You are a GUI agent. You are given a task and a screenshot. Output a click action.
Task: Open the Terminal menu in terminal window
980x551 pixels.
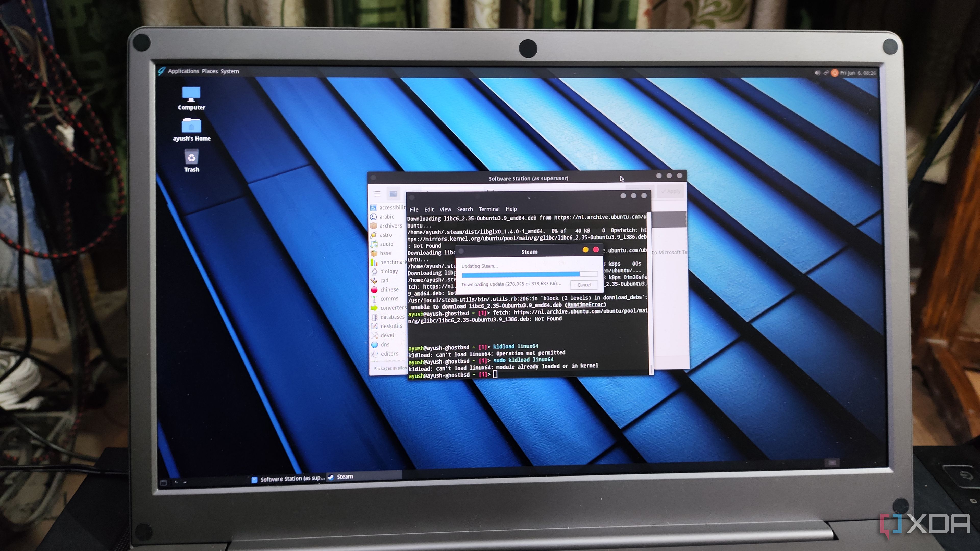click(489, 209)
